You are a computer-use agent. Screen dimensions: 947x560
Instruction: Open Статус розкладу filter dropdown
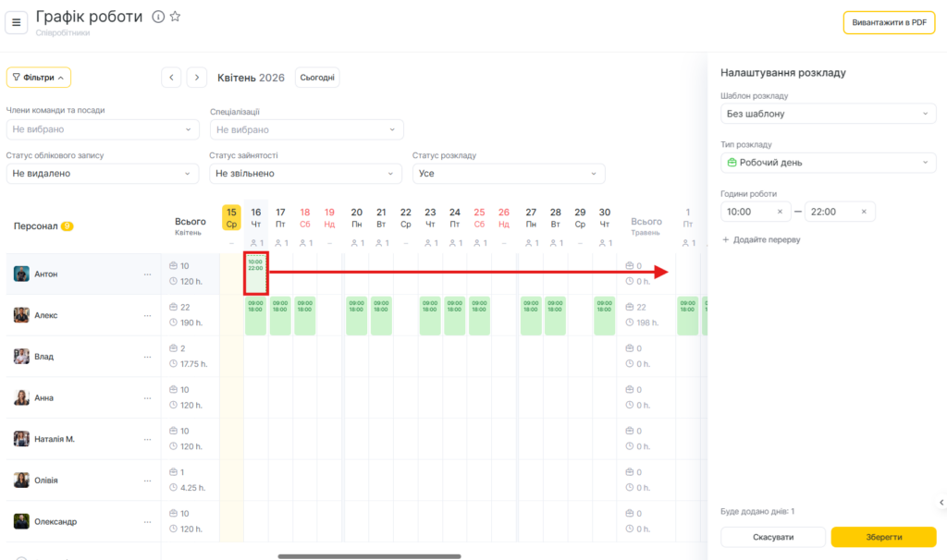pyautogui.click(x=509, y=174)
